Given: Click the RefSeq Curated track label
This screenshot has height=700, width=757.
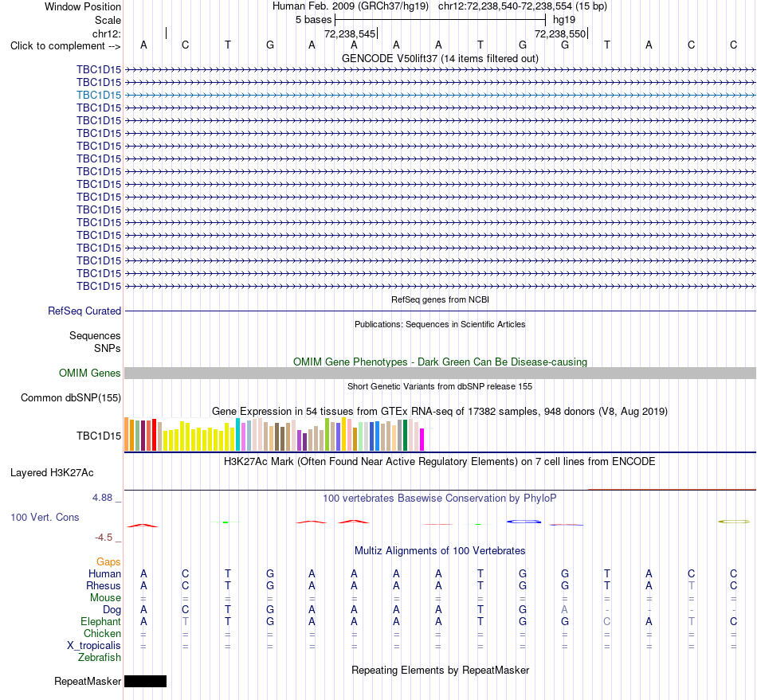Looking at the screenshot, I should (84, 311).
